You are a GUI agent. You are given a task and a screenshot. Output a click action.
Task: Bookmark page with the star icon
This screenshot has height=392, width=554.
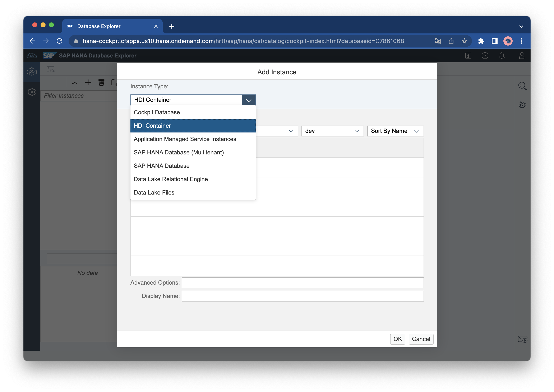click(464, 41)
